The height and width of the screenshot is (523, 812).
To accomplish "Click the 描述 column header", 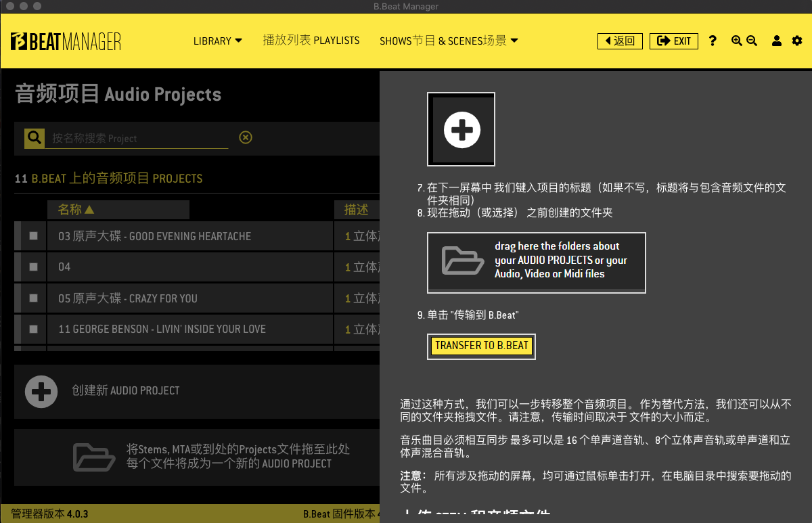I will 356,210.
